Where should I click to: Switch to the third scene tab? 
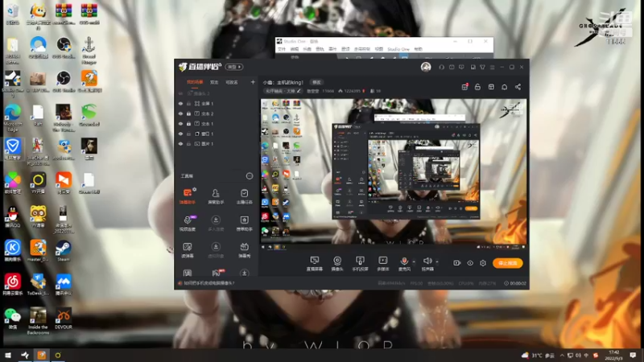coord(232,82)
